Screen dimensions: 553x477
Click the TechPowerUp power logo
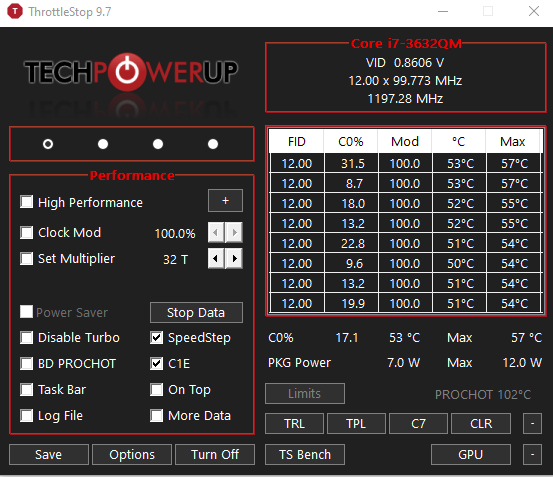(127, 72)
